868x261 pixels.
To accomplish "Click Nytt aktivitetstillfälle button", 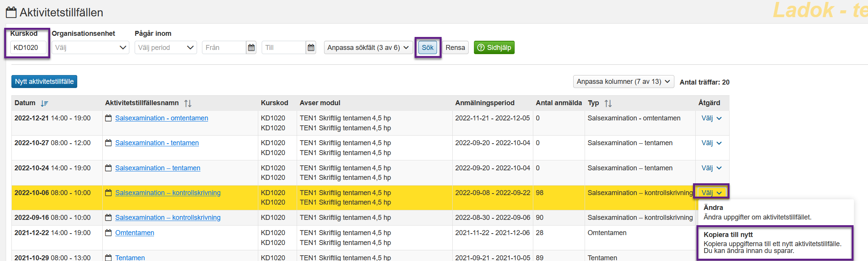I will 44,82.
